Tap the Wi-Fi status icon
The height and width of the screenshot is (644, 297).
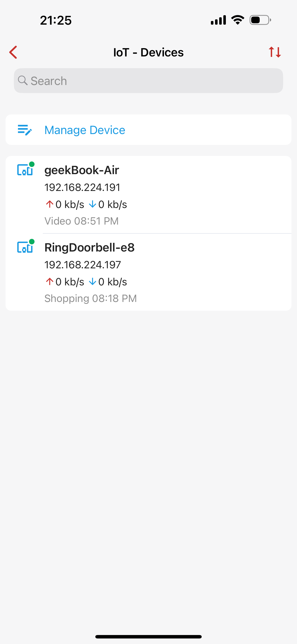(x=238, y=20)
